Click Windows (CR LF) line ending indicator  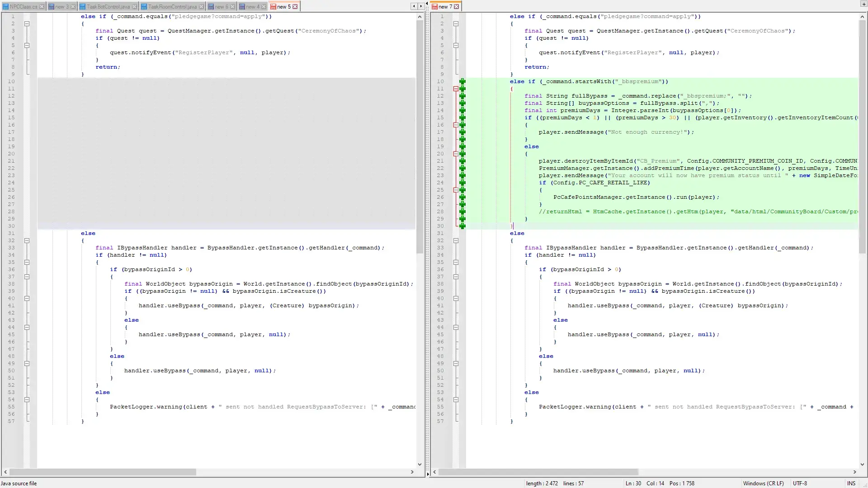click(x=764, y=483)
